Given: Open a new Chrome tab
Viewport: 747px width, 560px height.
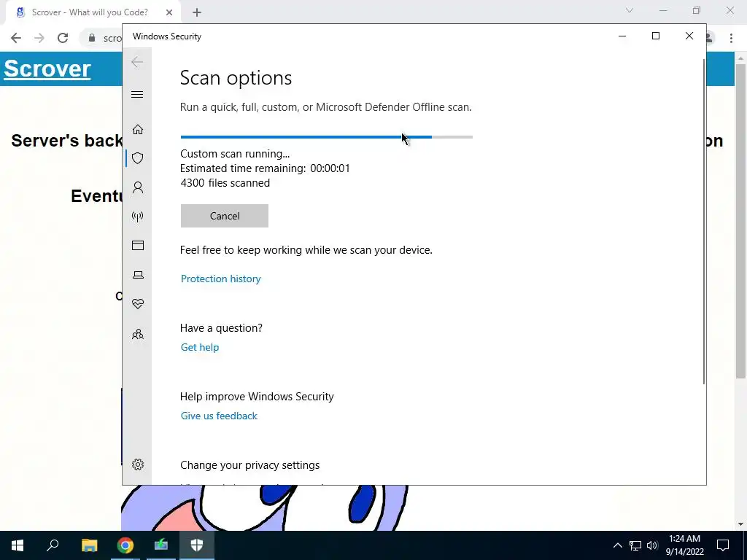Looking at the screenshot, I should click(x=197, y=12).
